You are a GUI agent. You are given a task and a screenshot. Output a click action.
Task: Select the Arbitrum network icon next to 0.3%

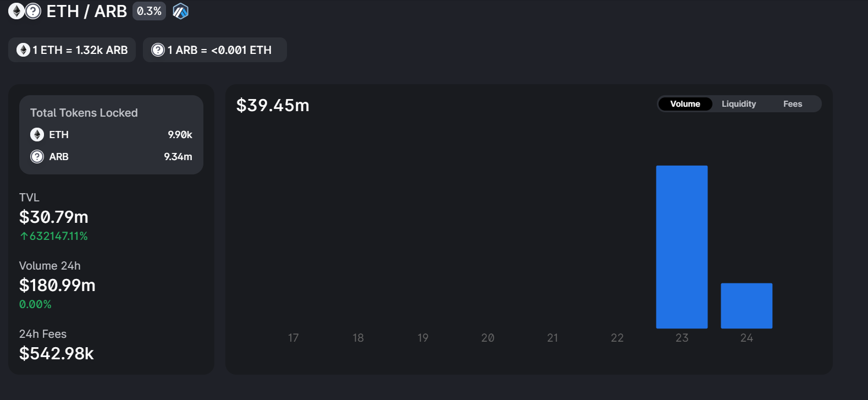(180, 10)
